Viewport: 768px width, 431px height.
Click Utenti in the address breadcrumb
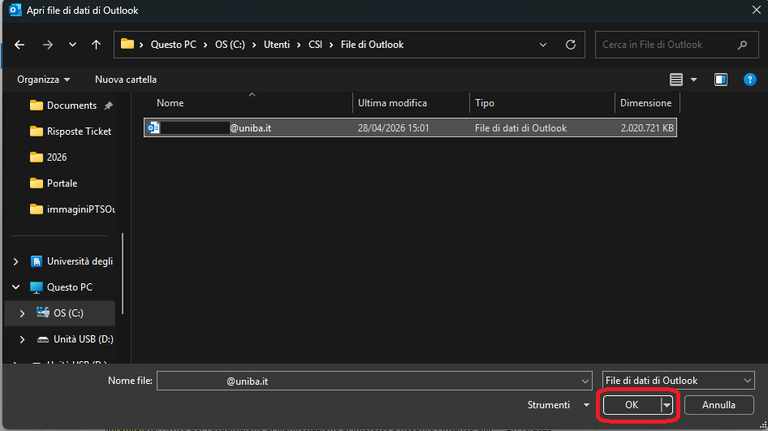[277, 45]
